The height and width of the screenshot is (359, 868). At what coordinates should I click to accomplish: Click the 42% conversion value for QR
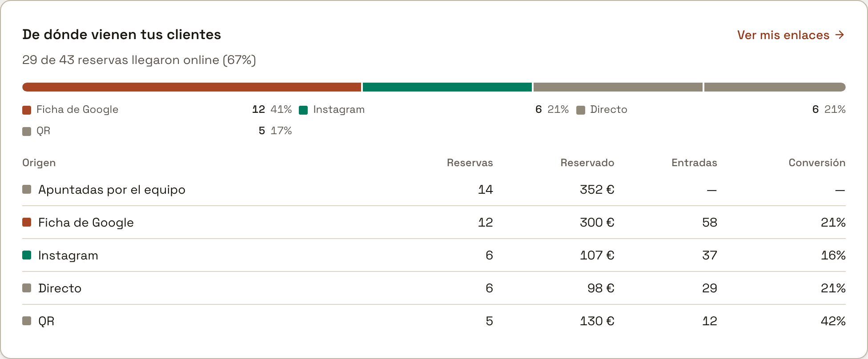point(833,321)
